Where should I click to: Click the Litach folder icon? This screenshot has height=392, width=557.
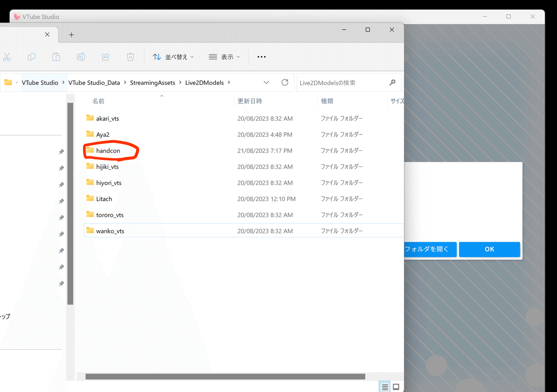90,199
